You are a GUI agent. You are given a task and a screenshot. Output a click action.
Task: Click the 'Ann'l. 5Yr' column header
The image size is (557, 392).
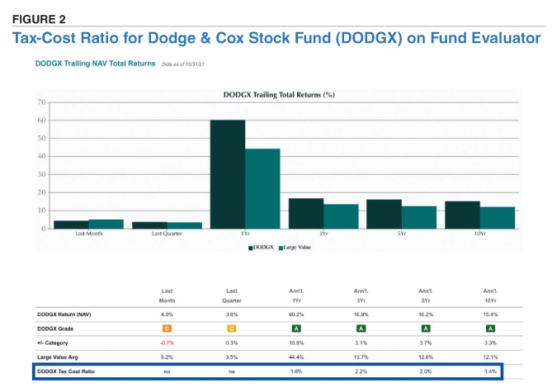426,295
